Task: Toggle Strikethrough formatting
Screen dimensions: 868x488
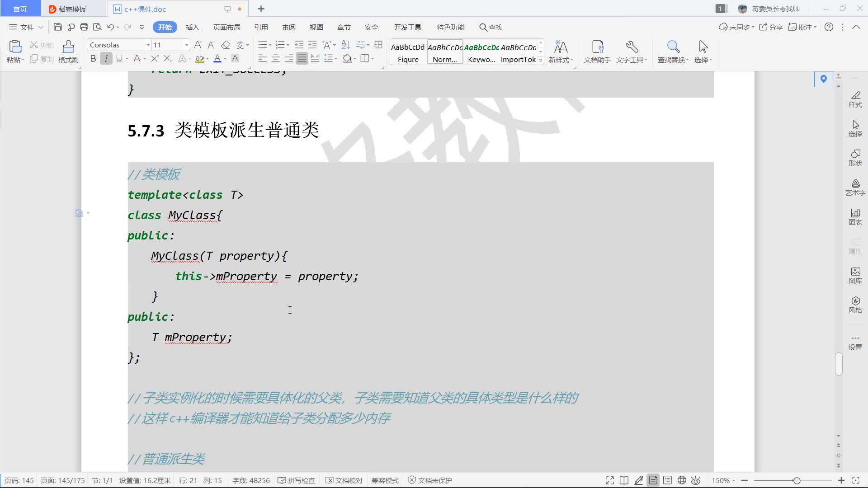Action: pos(137,58)
